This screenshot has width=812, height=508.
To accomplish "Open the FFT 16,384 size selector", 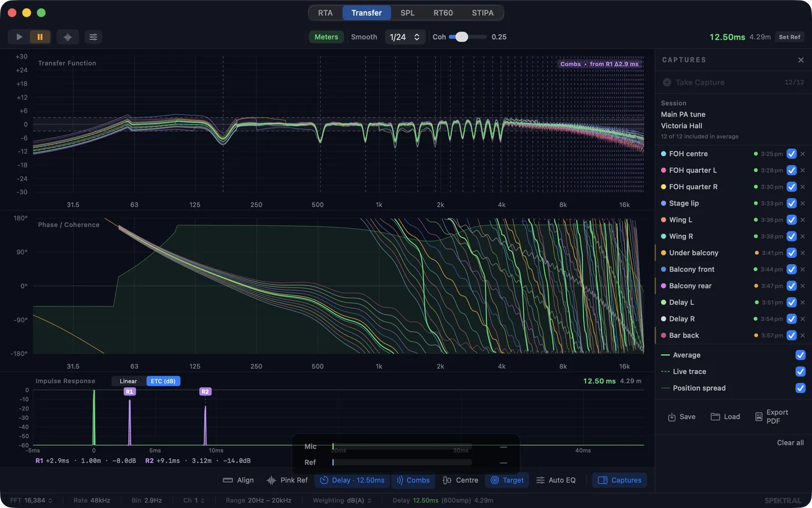I will (x=31, y=500).
